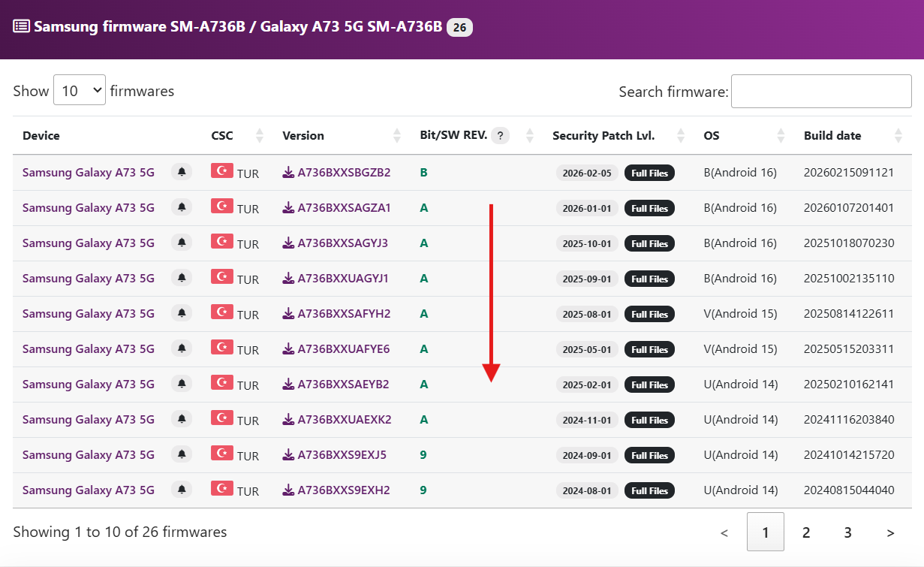
Task: Open Samsung Galaxy A73 5G link, A736BXXS9EXH2 row
Action: click(x=89, y=490)
